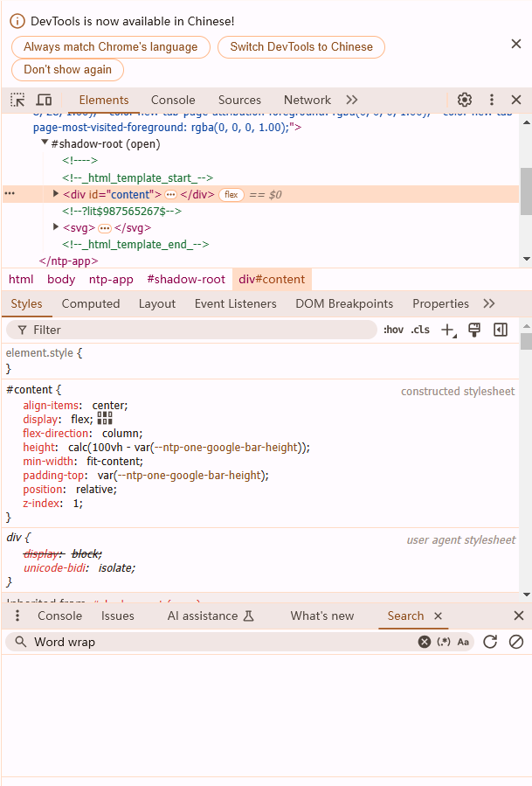
Task: Click the DOM tree vertical scrollbar thumb
Action: (526, 191)
